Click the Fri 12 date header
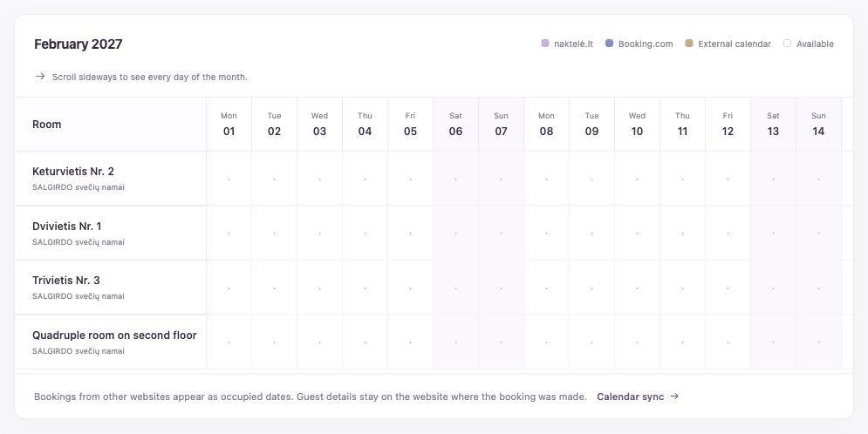This screenshot has width=868, height=434. click(x=728, y=125)
